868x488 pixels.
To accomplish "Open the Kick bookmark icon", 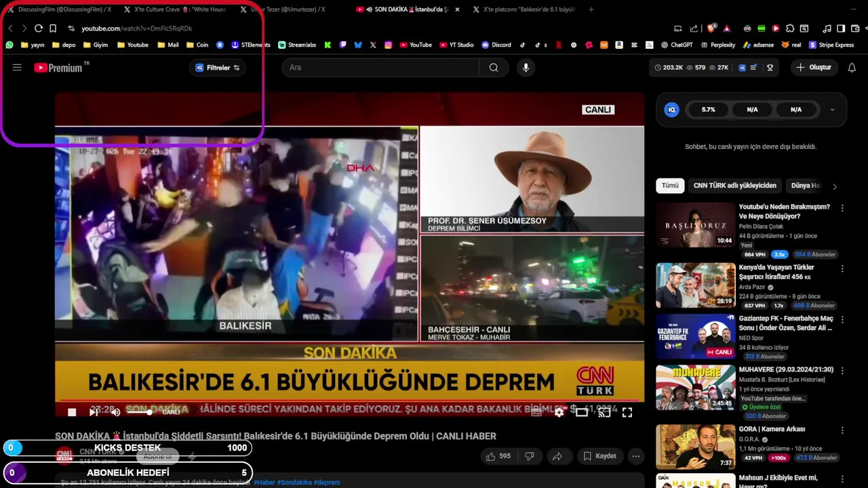I will [x=328, y=45].
